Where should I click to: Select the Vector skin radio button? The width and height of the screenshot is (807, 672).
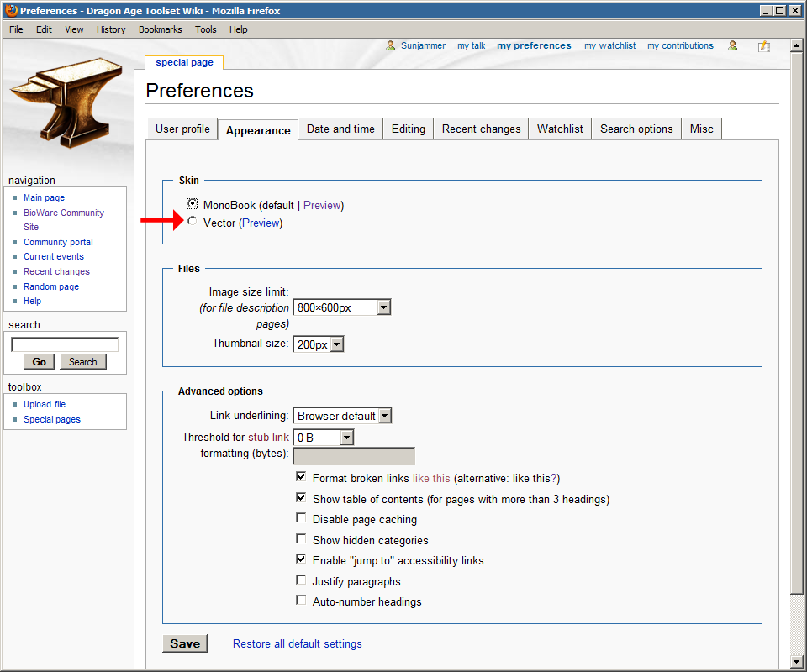(193, 222)
